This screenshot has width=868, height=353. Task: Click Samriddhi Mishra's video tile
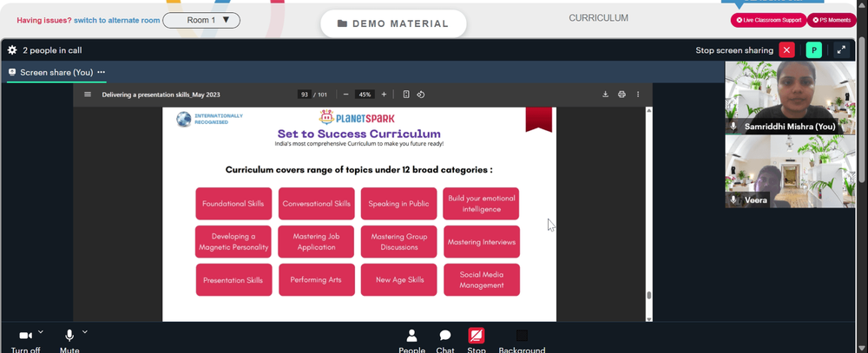click(790, 97)
